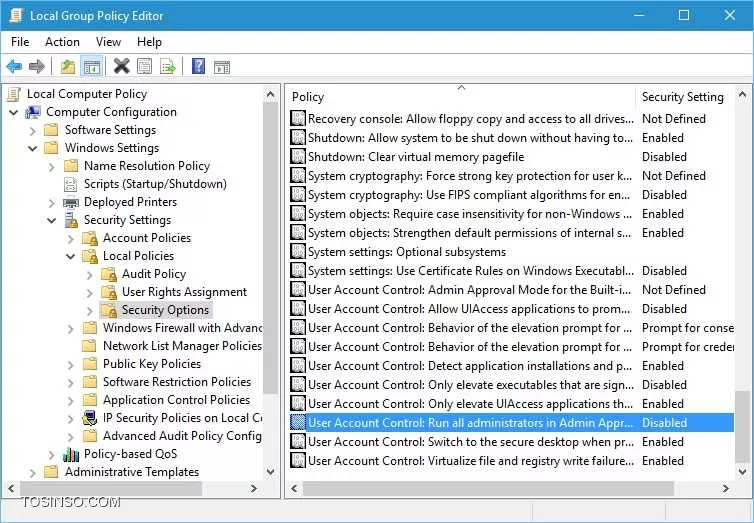This screenshot has height=523, width=754.
Task: Select 'Use FIPS compliant algorithms' policy
Action: [512, 195]
